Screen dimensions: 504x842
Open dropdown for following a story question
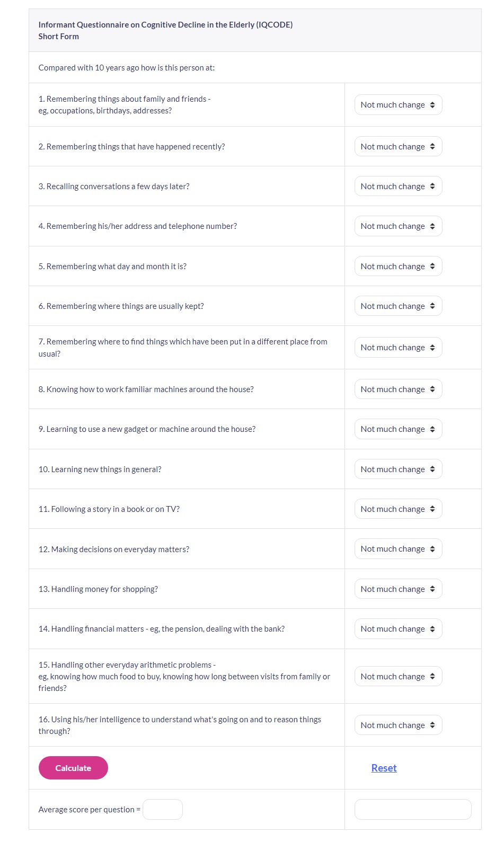(398, 509)
